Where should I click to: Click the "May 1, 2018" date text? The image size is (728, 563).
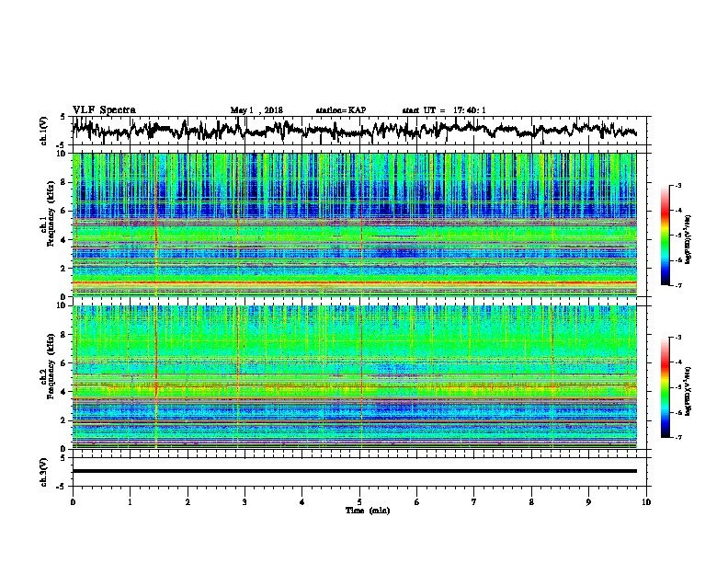point(256,110)
